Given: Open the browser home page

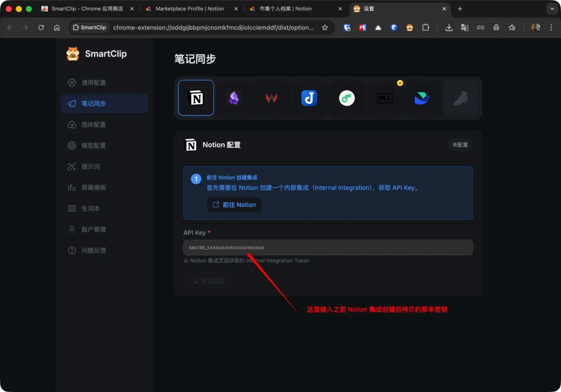Looking at the screenshot, I should click(57, 28).
